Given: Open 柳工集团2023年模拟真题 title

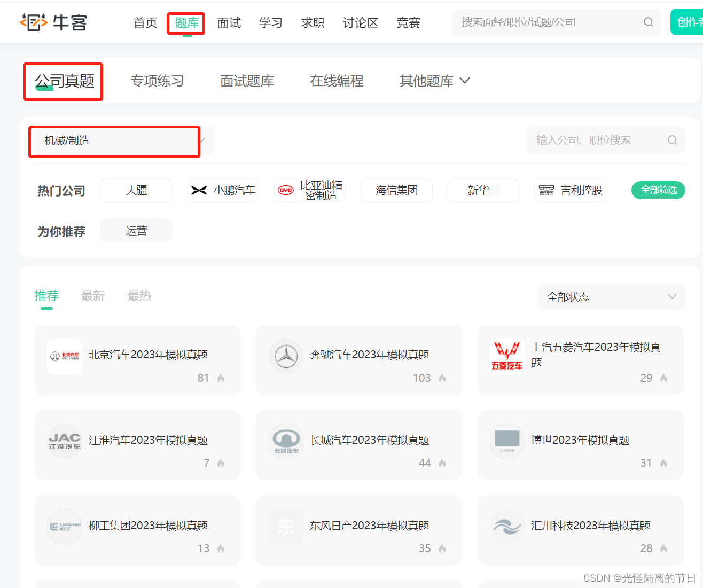Looking at the screenshot, I should pos(148,526).
